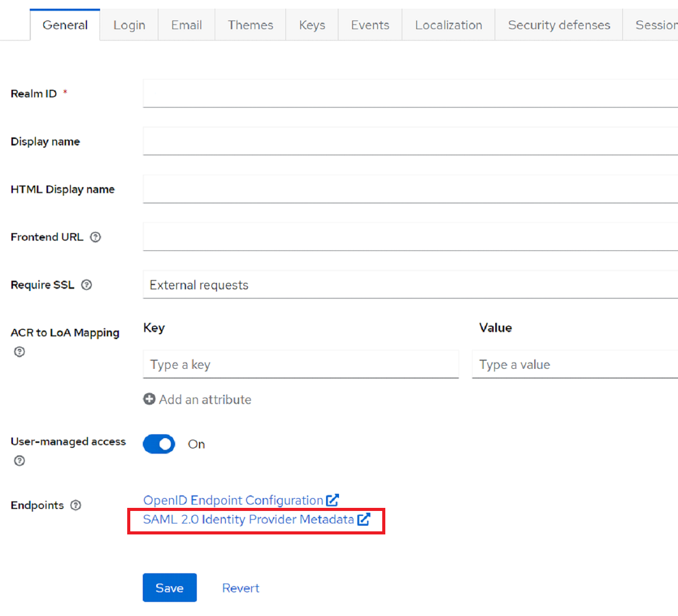Click help icon under User-managed access

(19, 460)
